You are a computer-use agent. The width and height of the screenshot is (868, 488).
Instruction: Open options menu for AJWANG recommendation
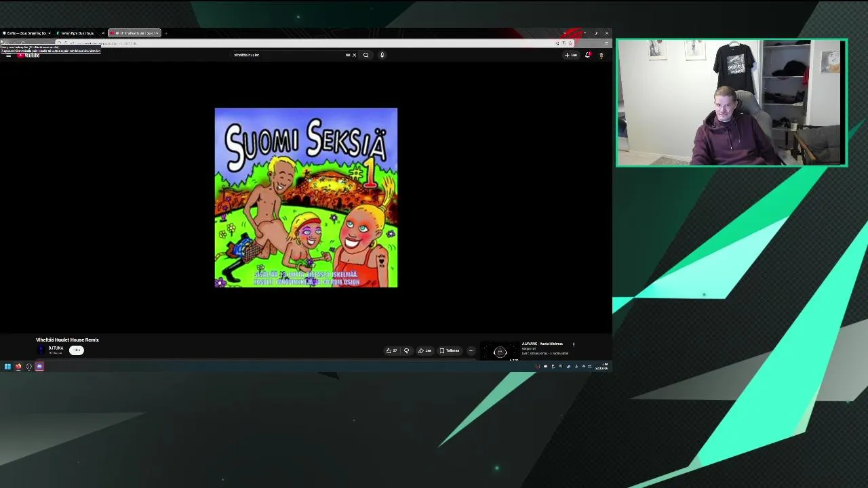coord(574,344)
